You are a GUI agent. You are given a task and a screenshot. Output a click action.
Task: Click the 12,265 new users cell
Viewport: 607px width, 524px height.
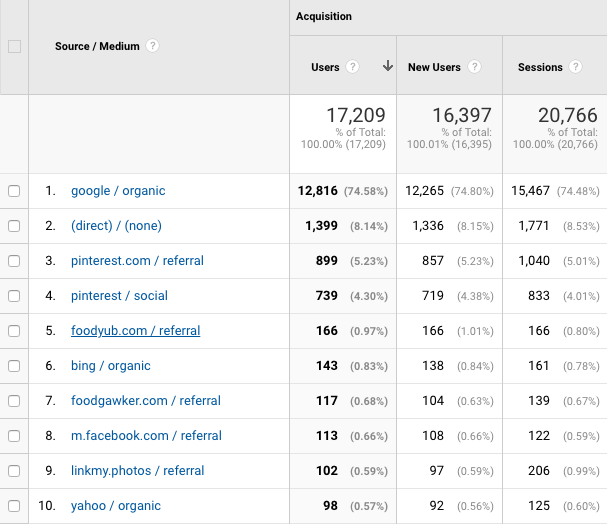(x=424, y=191)
